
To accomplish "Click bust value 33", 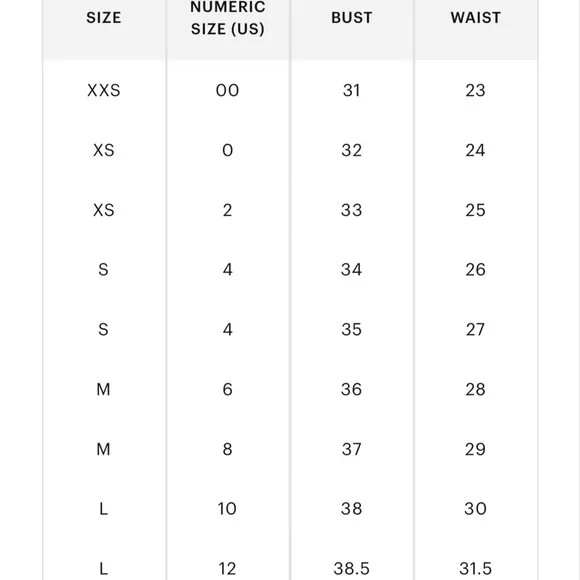I will point(351,210).
